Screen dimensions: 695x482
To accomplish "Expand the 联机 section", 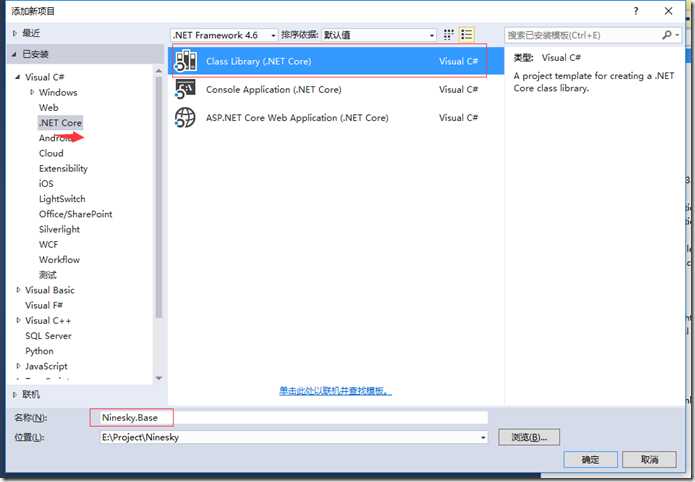I will coord(15,394).
